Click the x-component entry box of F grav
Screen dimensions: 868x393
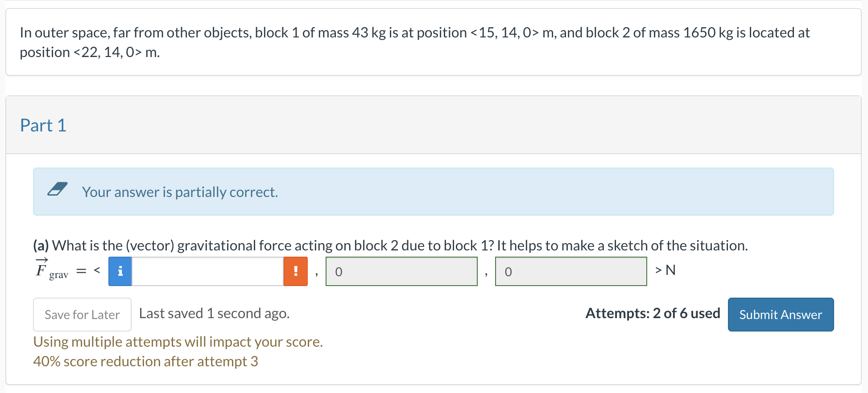[207, 271]
